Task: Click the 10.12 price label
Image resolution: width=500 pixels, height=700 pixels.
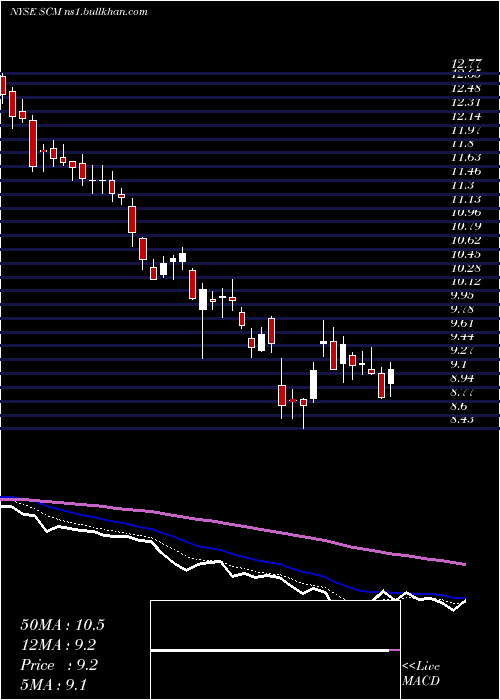Action: click(466, 282)
